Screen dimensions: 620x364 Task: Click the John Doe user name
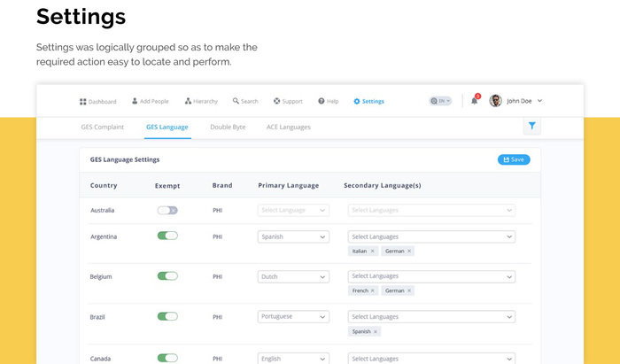tap(519, 101)
